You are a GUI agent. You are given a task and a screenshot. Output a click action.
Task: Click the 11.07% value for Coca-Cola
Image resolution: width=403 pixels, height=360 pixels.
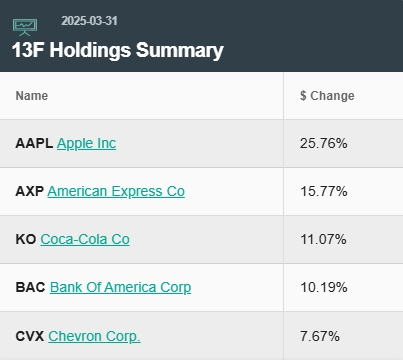[323, 239]
